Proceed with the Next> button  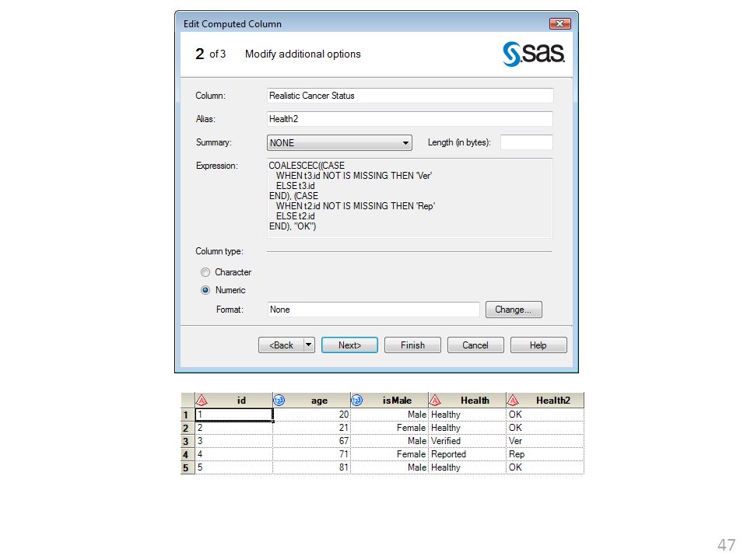coord(349,345)
